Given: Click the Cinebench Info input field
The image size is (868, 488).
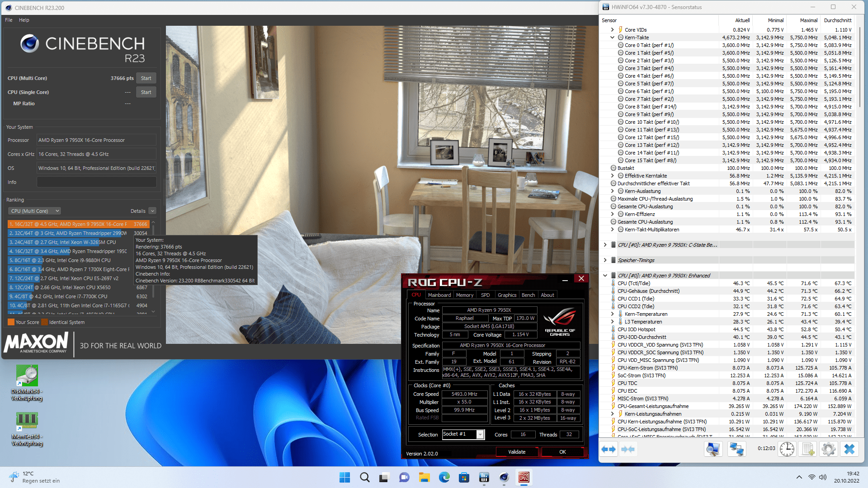Looking at the screenshot, I should (96, 182).
